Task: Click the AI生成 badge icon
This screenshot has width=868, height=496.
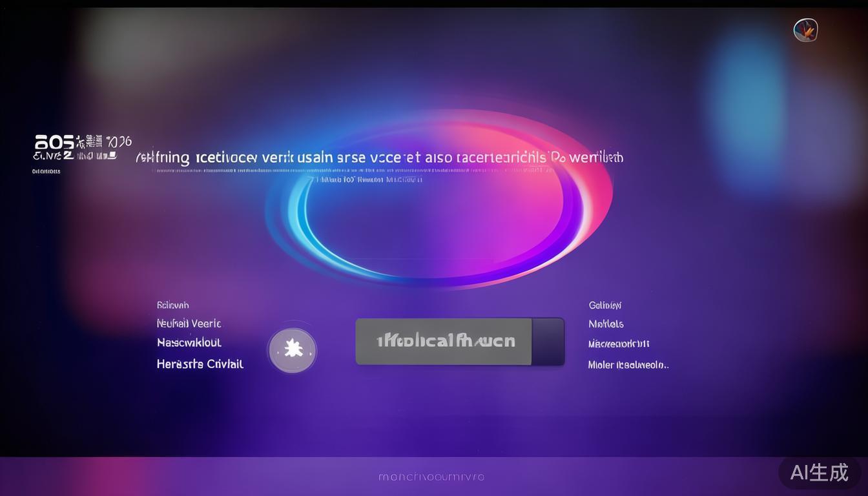Action: point(819,473)
